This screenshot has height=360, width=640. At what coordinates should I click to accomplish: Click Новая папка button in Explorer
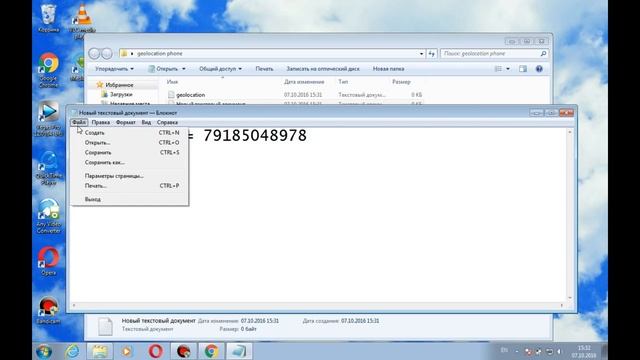click(388, 69)
